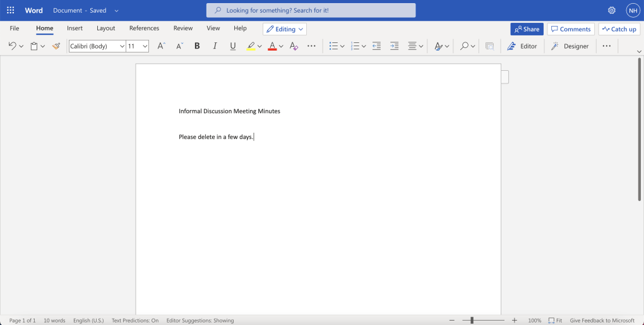This screenshot has height=325, width=644.
Task: Click the Clear Formatting icon
Action: 294,46
